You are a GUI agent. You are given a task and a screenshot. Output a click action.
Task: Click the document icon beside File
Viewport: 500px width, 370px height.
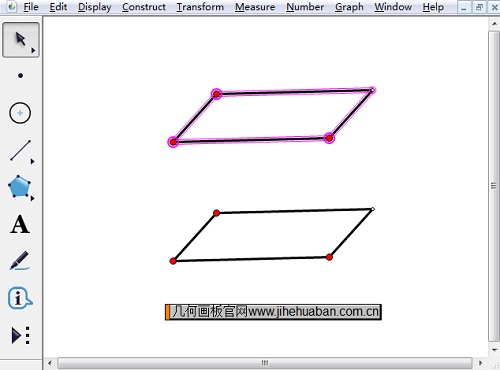tap(12, 6)
